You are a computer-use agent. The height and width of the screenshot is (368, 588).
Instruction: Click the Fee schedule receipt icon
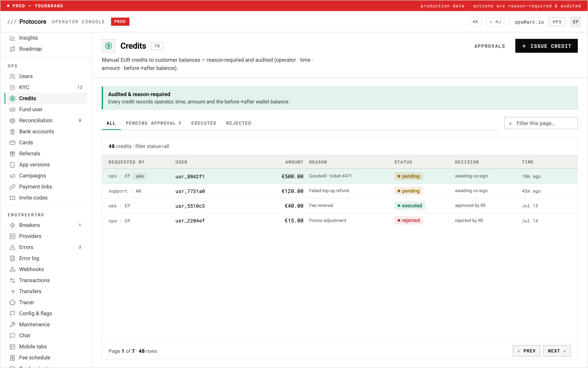click(x=12, y=358)
